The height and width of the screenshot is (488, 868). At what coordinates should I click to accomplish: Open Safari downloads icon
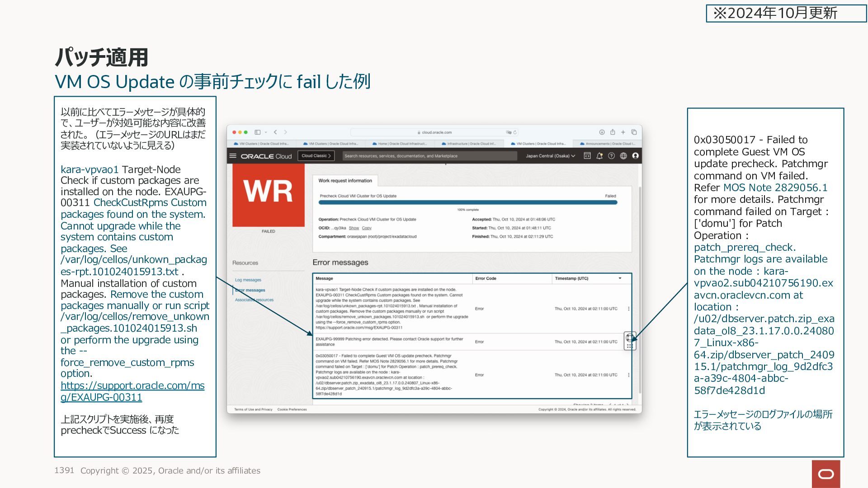tap(602, 132)
